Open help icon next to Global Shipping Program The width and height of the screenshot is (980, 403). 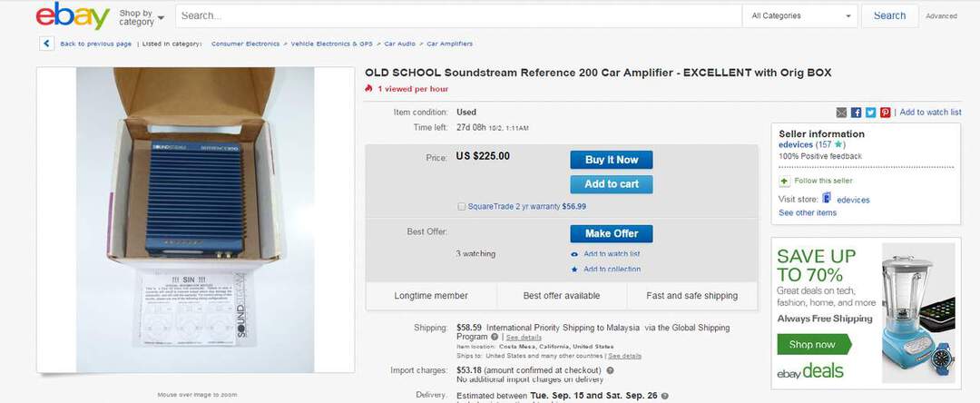[495, 337]
